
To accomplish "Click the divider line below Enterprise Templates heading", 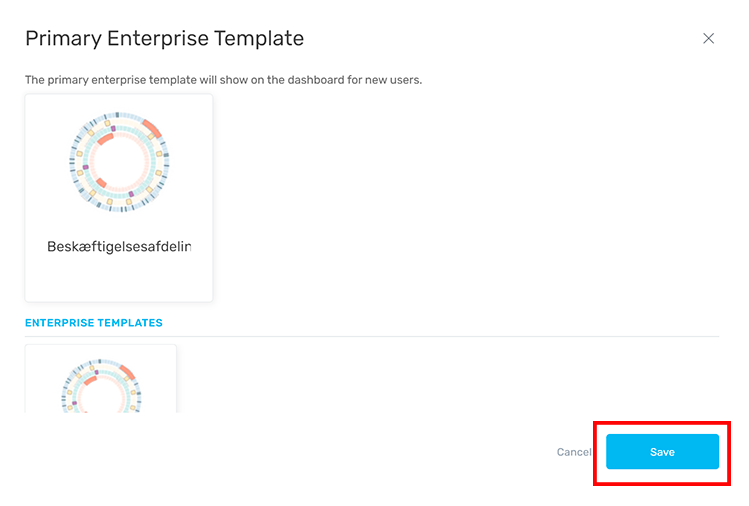I will click(x=372, y=336).
